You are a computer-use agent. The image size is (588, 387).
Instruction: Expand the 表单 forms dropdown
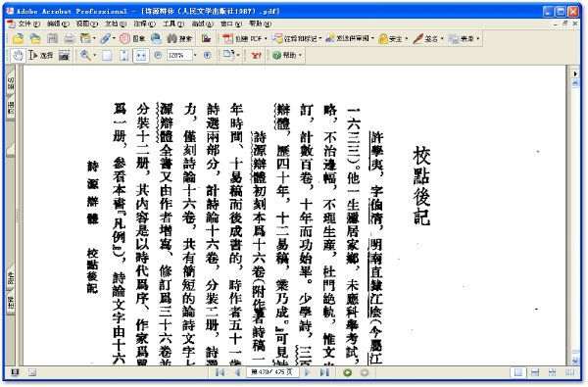(478, 38)
